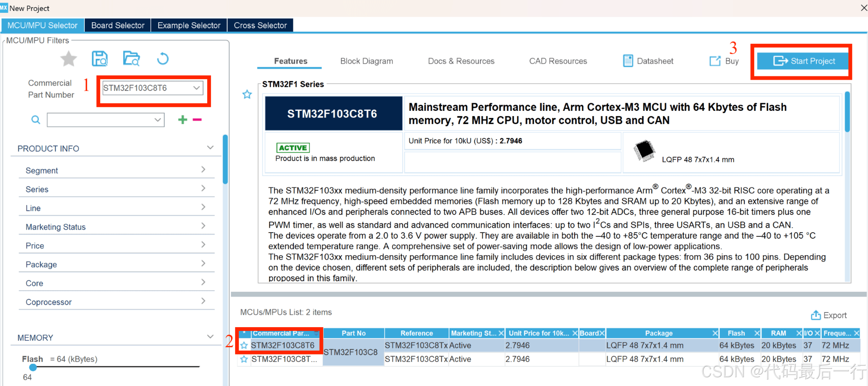Switch to Board Selector tab
This screenshot has height=386, width=868.
118,25
